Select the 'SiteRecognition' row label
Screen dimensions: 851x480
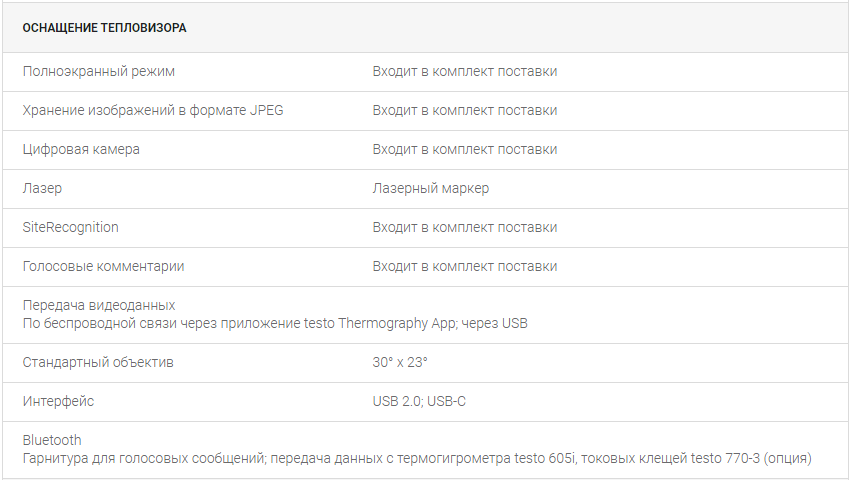pyautogui.click(x=70, y=228)
